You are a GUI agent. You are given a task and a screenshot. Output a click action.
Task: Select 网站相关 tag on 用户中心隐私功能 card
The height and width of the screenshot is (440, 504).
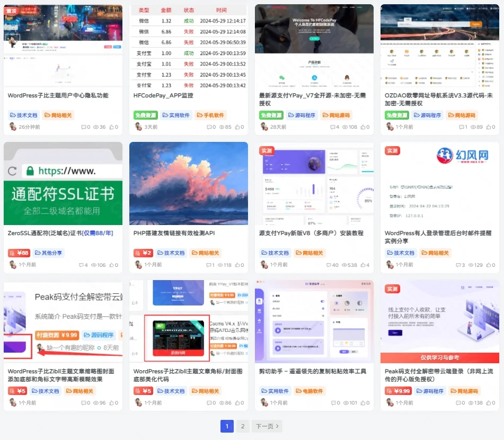tap(58, 115)
